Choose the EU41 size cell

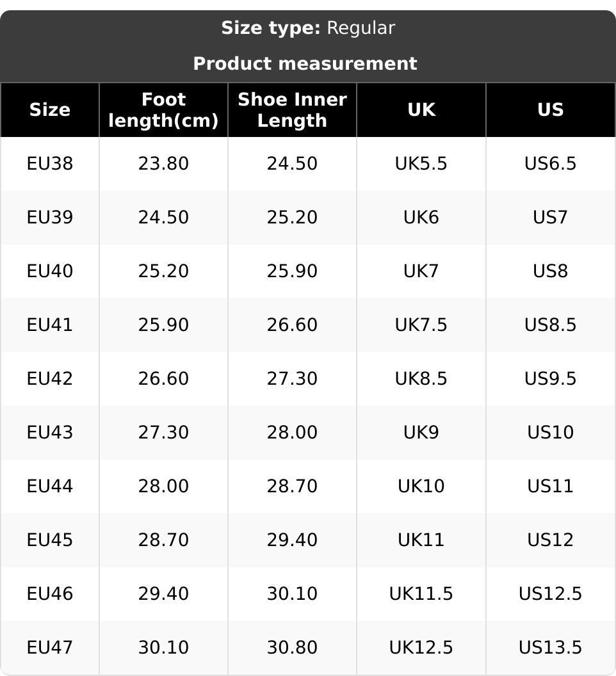click(50, 325)
